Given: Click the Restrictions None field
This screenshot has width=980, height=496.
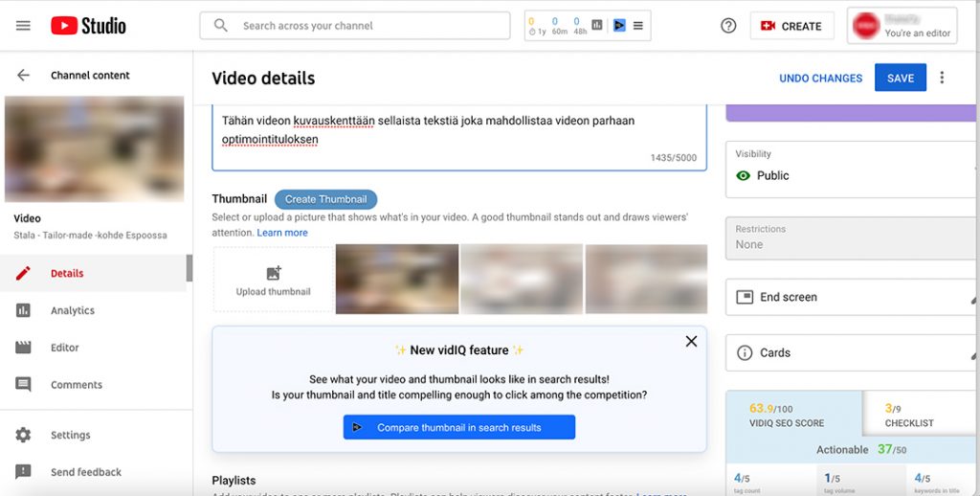Looking at the screenshot, I should coord(850,237).
